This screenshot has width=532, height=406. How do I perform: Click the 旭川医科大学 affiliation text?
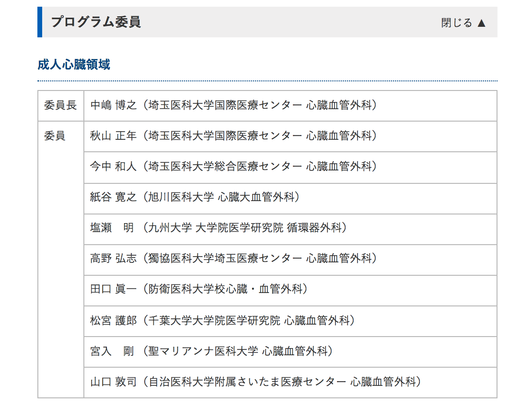pos(181,197)
